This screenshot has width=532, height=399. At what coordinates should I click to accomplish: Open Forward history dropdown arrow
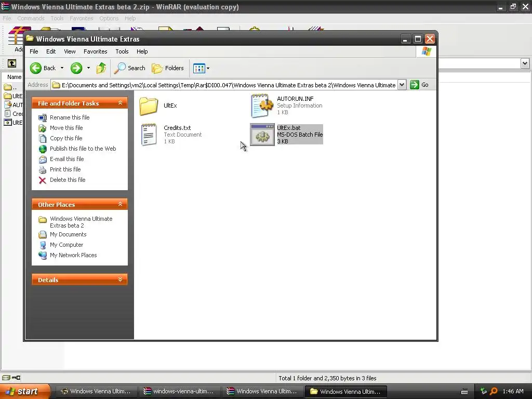88,68
